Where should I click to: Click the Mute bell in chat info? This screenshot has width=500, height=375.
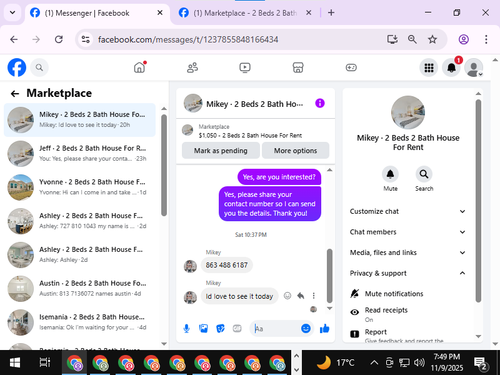point(390,174)
